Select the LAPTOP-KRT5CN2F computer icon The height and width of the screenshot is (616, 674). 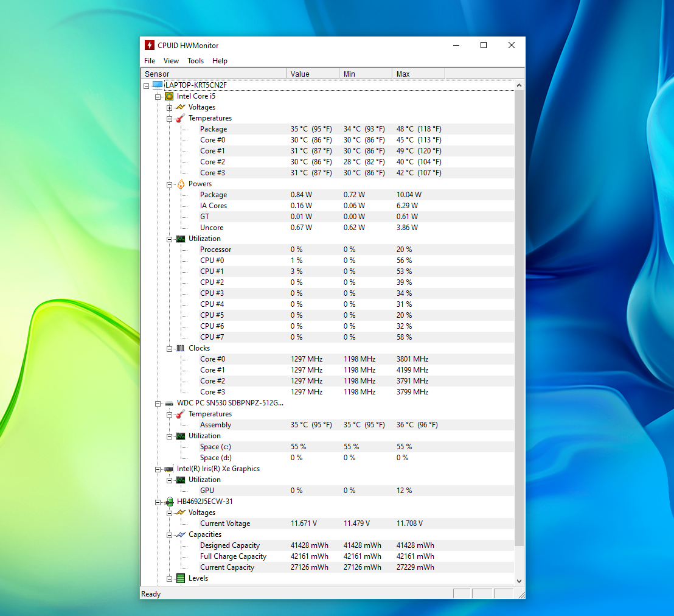(158, 85)
